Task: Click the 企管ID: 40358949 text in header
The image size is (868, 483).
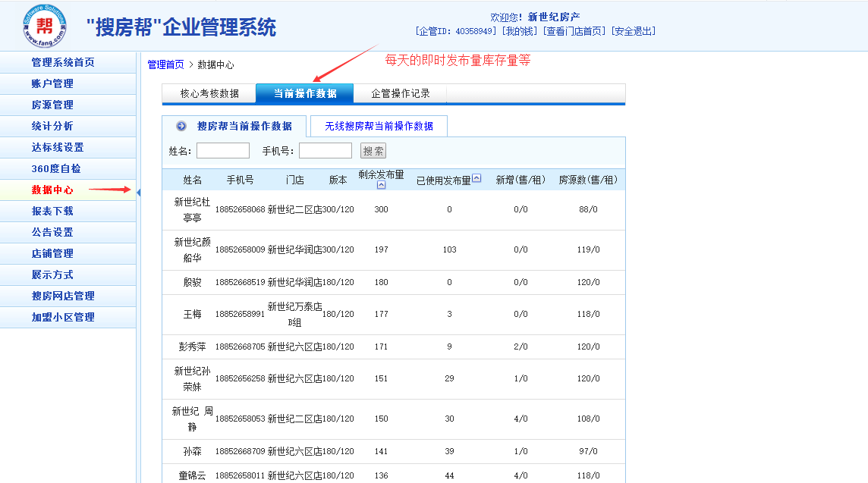Action: pyautogui.click(x=455, y=32)
